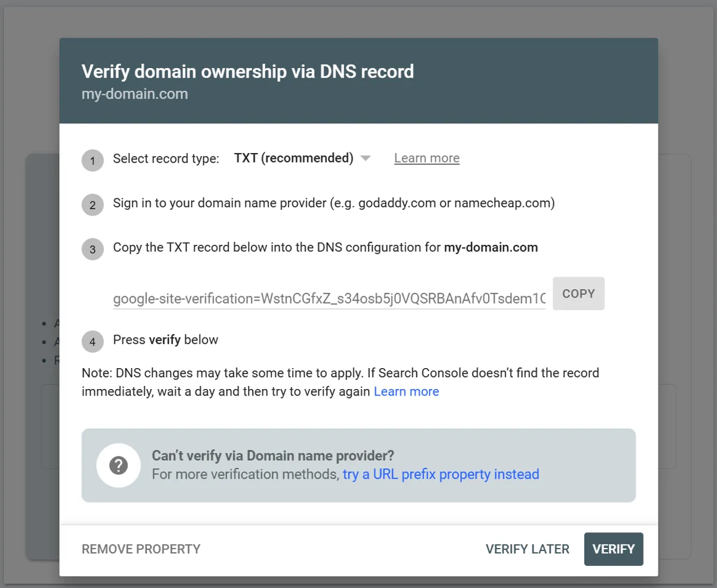The image size is (717, 588).
Task: Click 'Learn more' in the DNS changes note
Action: [x=406, y=391]
